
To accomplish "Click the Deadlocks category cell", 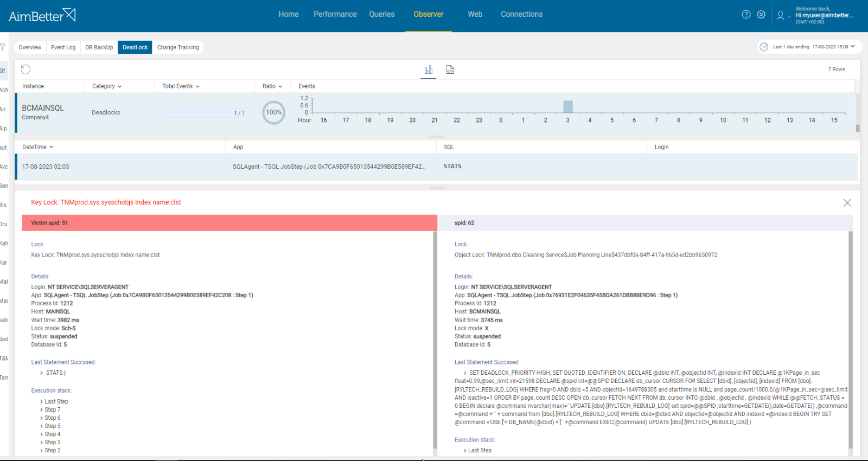I will pos(106,113).
